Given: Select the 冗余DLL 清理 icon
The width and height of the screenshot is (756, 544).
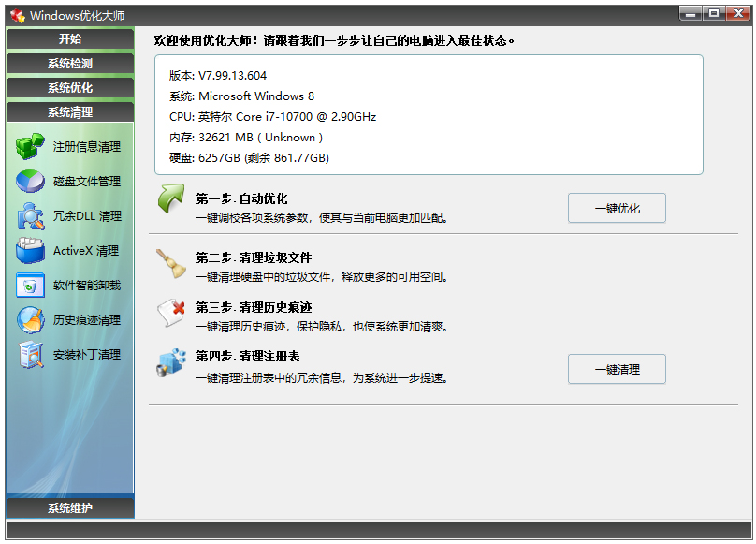Looking at the screenshot, I should [30, 215].
